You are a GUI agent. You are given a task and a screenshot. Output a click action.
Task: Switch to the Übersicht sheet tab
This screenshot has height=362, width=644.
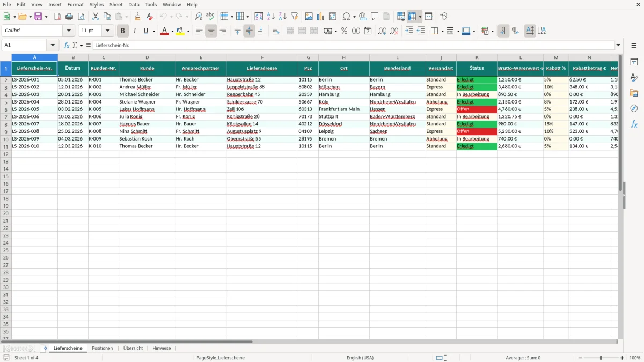coord(133,349)
